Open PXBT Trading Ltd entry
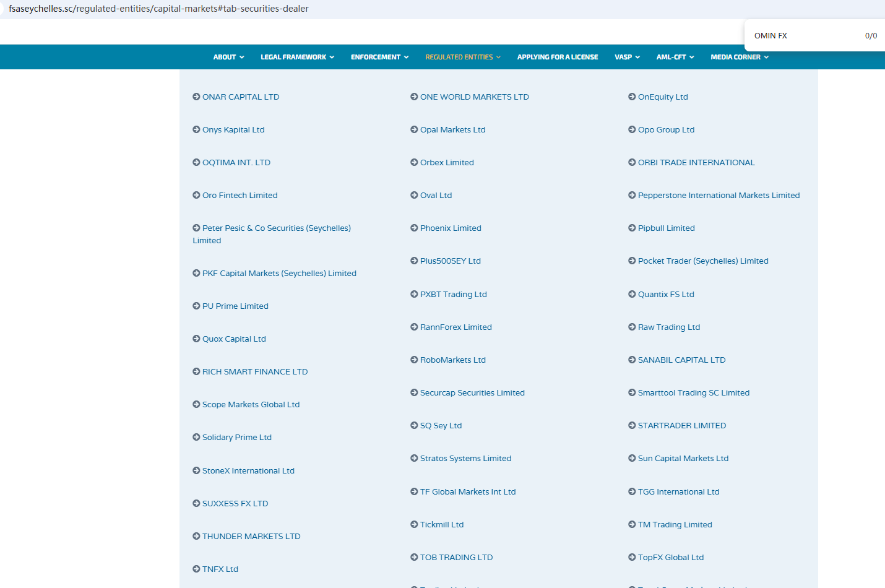Viewport: 885px width, 588px height. click(x=454, y=294)
